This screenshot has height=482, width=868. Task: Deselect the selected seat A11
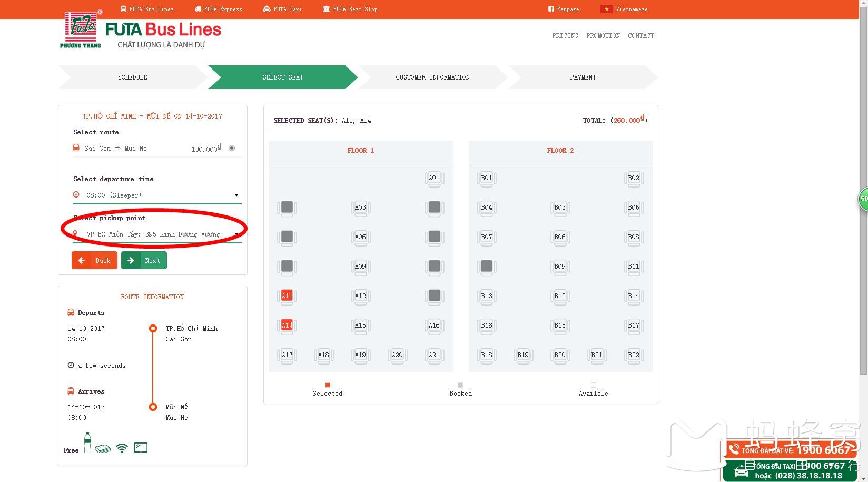point(287,296)
